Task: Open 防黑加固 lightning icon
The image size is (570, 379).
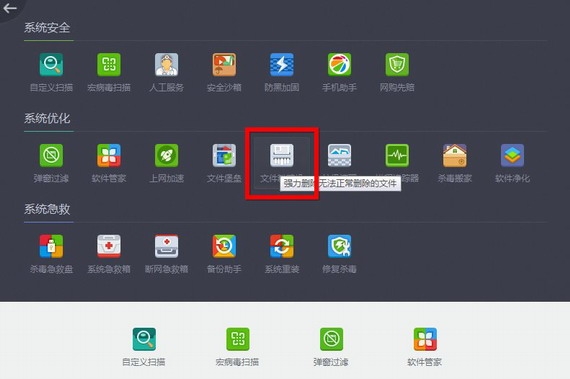Action: (x=282, y=65)
